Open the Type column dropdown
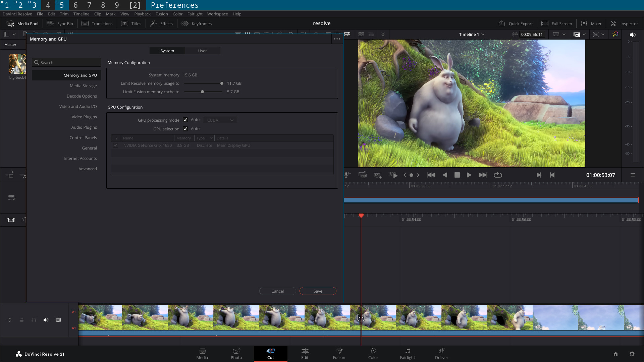The height and width of the screenshot is (362, 644). coord(211,138)
